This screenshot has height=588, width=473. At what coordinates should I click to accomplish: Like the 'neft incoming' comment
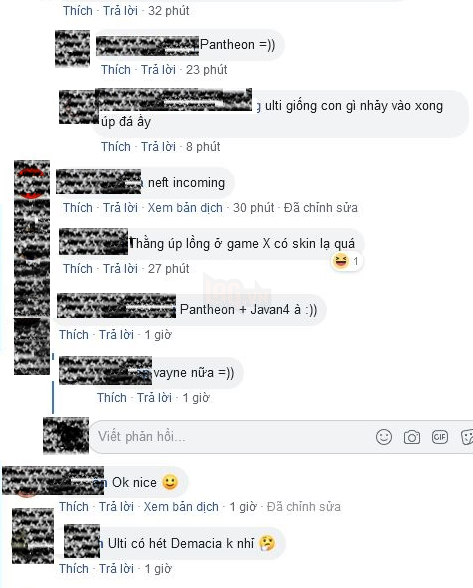coord(78,208)
